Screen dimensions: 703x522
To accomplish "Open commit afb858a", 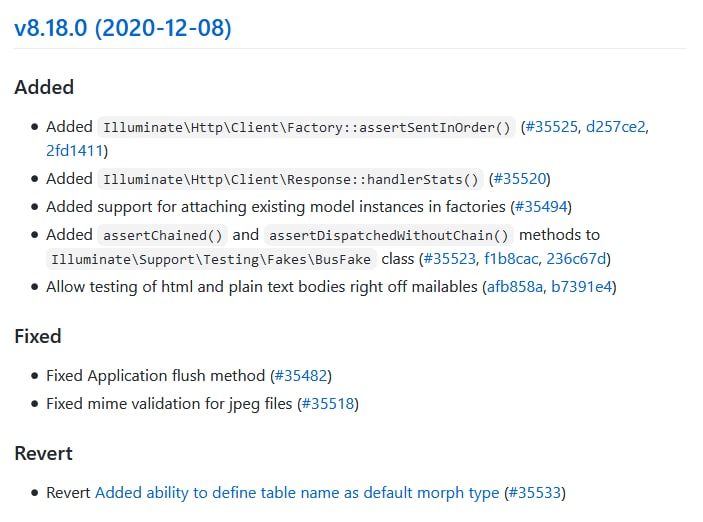I will click(515, 286).
